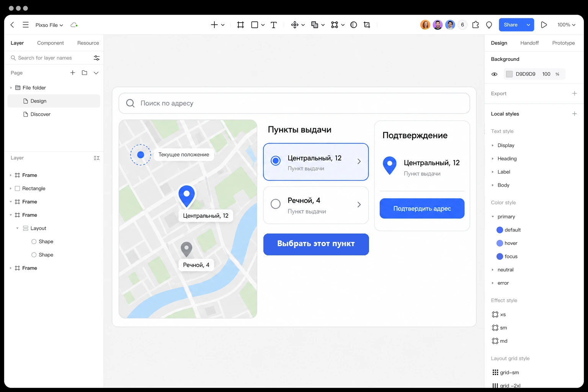Create a new page folder
The width and height of the screenshot is (588, 392).
[85, 73]
